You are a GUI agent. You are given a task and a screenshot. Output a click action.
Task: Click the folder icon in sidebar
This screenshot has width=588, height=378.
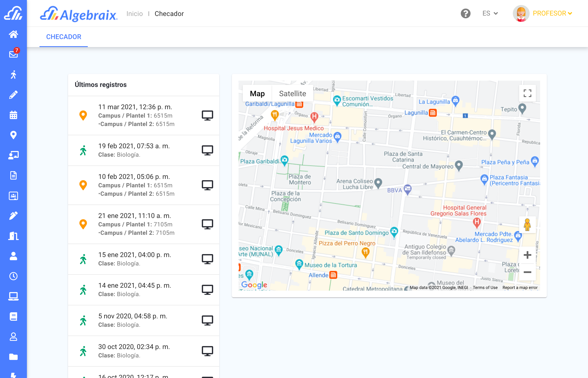13,357
